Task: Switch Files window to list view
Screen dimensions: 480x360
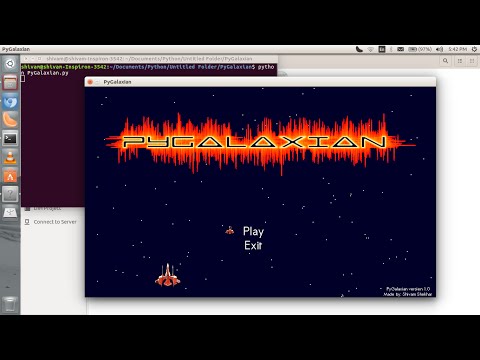Action: point(460,61)
